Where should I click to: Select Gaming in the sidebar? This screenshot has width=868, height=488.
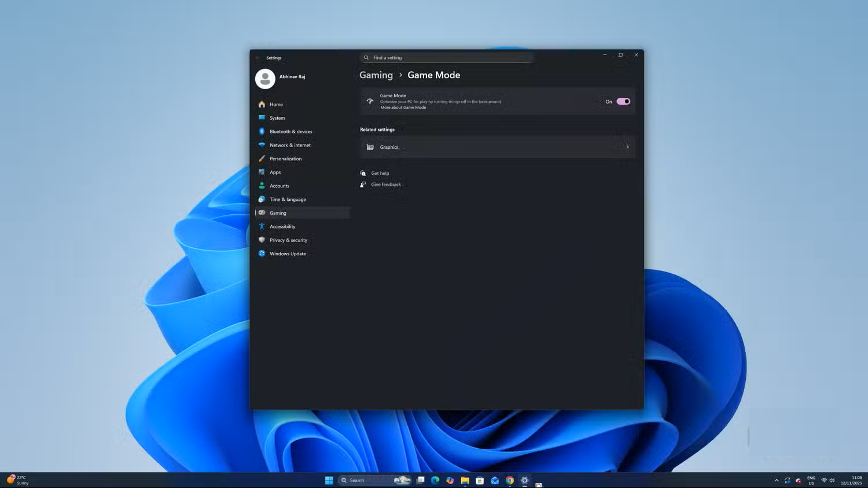click(278, 213)
